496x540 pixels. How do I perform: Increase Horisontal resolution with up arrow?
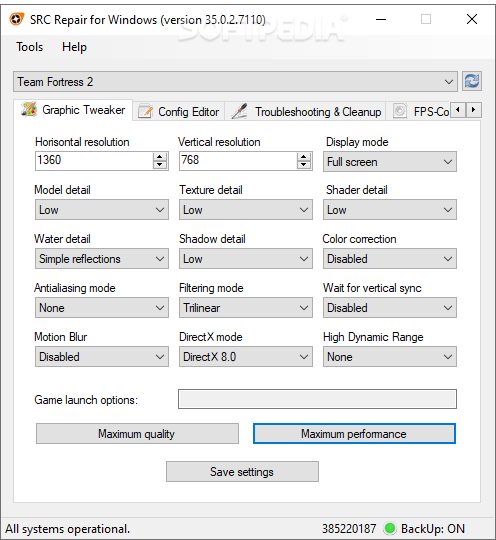coord(159,156)
